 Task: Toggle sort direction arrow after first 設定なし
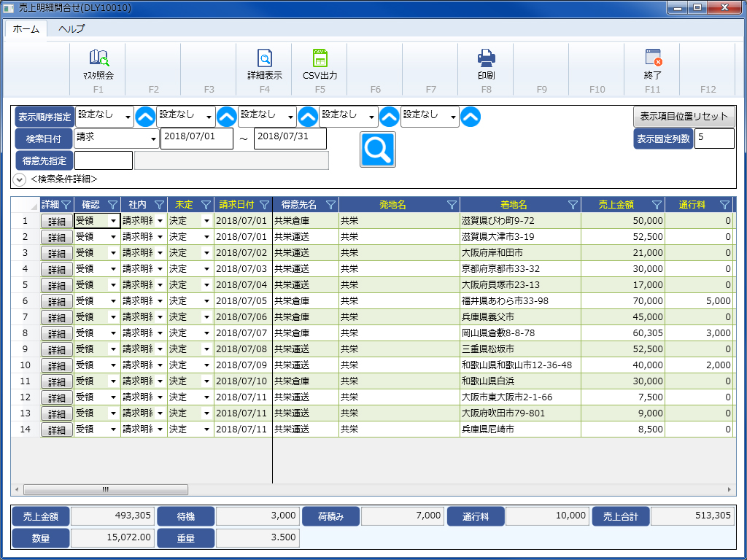145,117
